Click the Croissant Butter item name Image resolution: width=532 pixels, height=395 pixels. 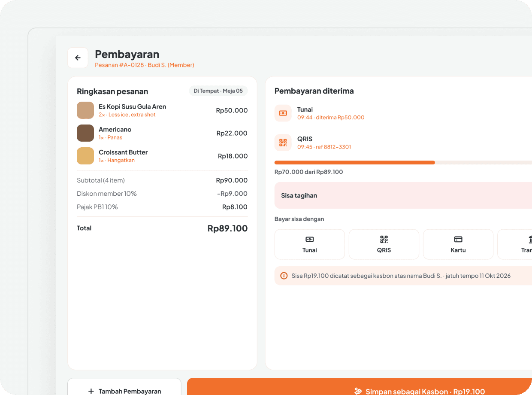(123, 152)
